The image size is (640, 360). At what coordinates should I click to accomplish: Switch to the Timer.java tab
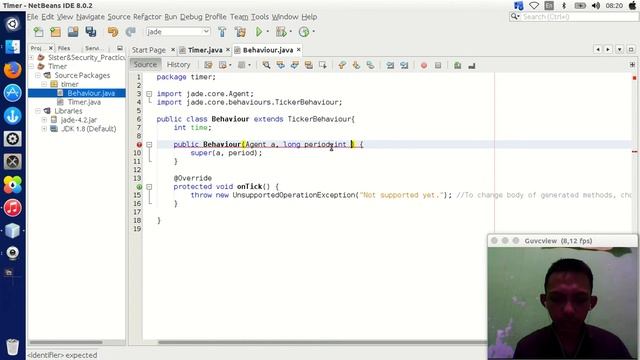[x=205, y=50]
